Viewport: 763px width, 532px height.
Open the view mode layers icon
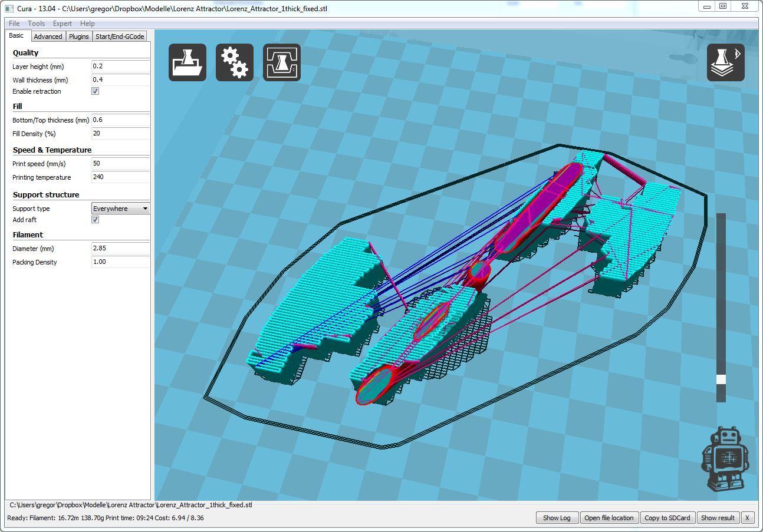(x=726, y=62)
